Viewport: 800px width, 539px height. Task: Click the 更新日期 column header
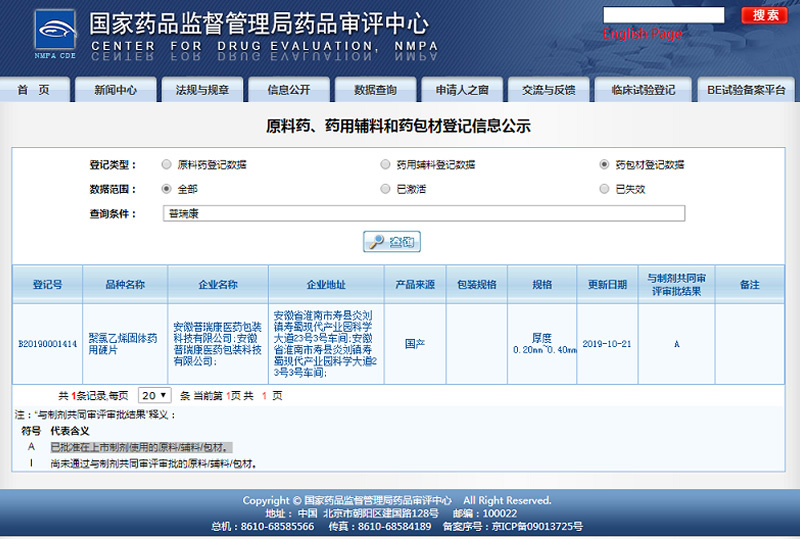tap(607, 284)
